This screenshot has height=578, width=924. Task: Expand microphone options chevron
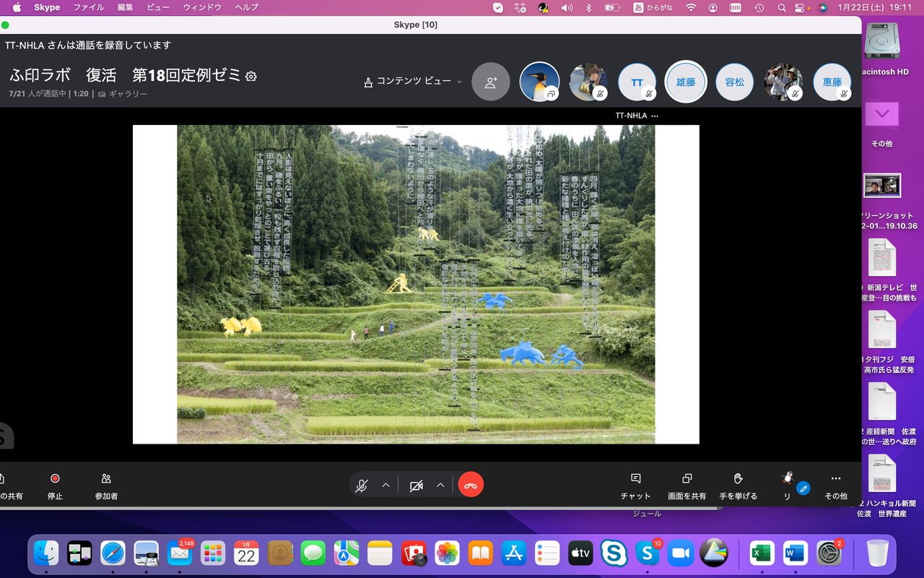(385, 486)
